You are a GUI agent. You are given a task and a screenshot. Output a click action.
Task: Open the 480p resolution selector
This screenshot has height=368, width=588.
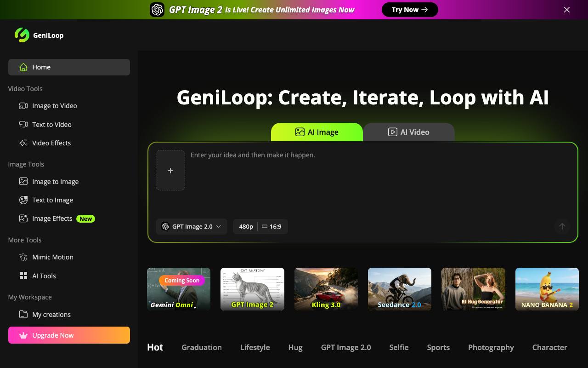click(246, 226)
